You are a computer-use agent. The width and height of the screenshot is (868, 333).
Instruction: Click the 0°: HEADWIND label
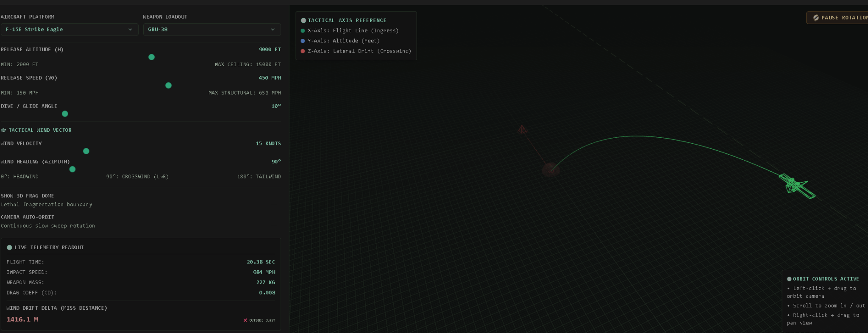click(19, 177)
